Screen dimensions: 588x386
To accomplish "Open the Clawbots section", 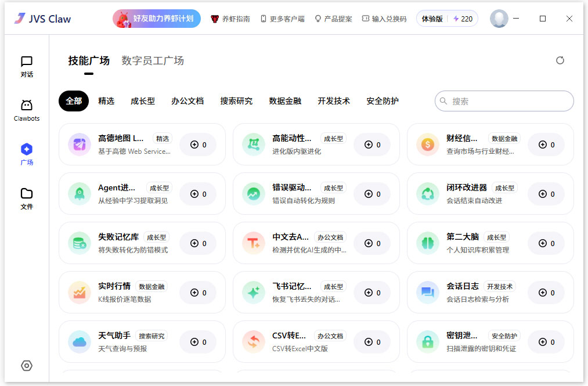I will 26,109.
